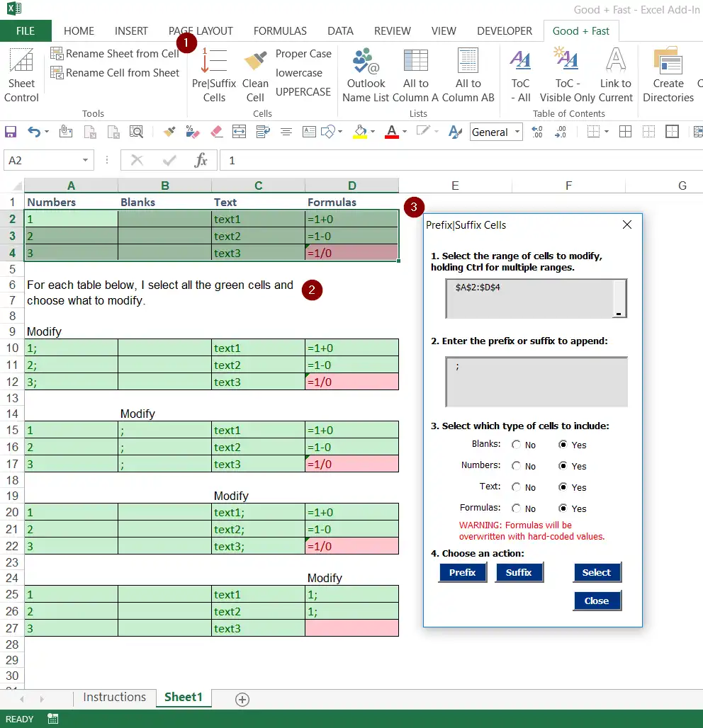Click the Undo arrow icon

click(x=33, y=132)
